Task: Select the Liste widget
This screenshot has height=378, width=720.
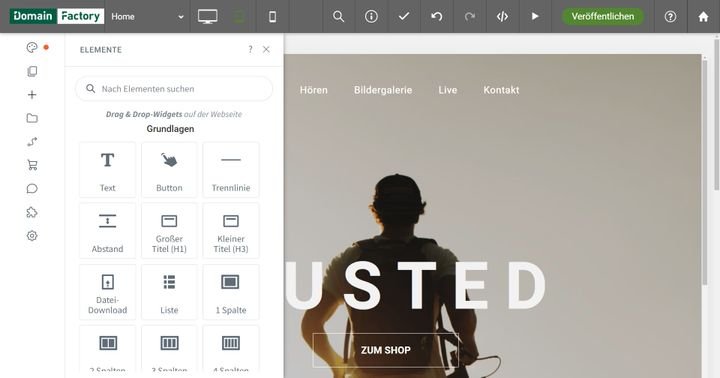Action: point(169,292)
